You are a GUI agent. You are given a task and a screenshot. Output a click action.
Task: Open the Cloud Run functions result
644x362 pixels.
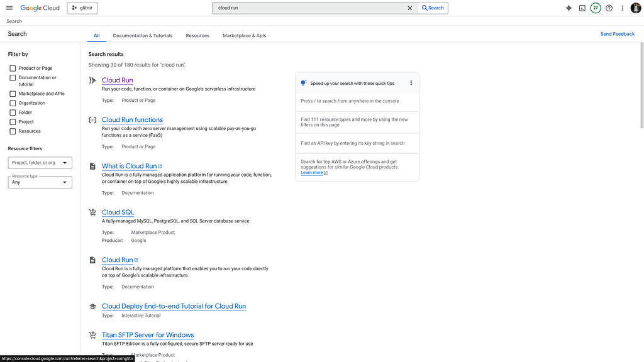point(132,120)
